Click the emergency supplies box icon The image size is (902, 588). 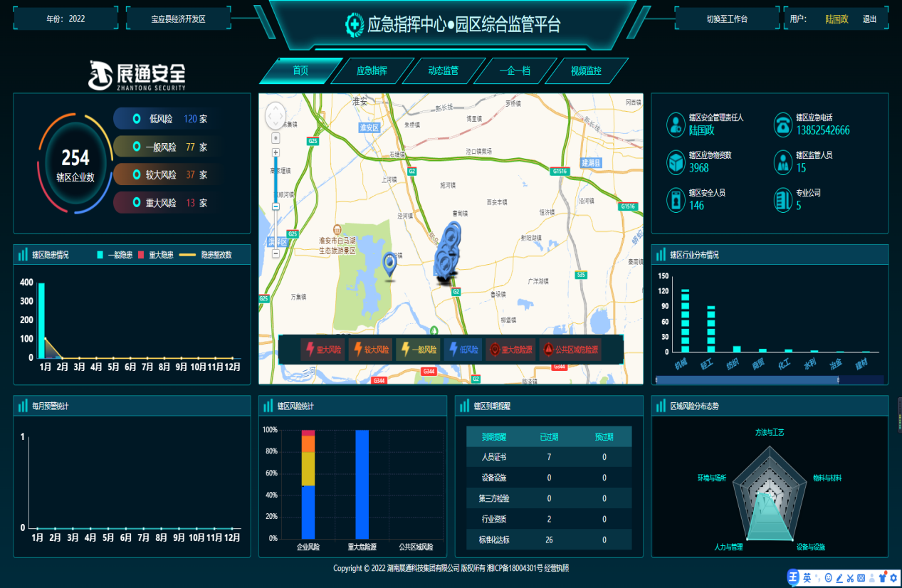[x=675, y=162]
